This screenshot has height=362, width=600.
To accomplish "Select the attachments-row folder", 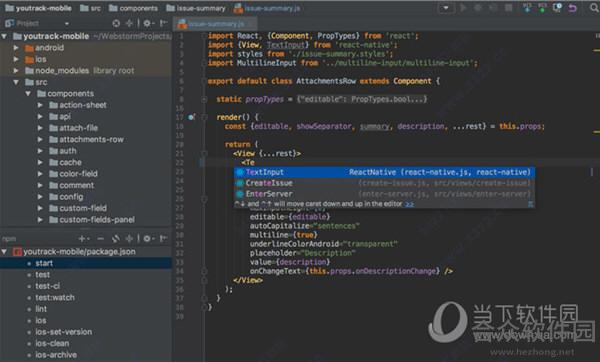I will click(86, 139).
